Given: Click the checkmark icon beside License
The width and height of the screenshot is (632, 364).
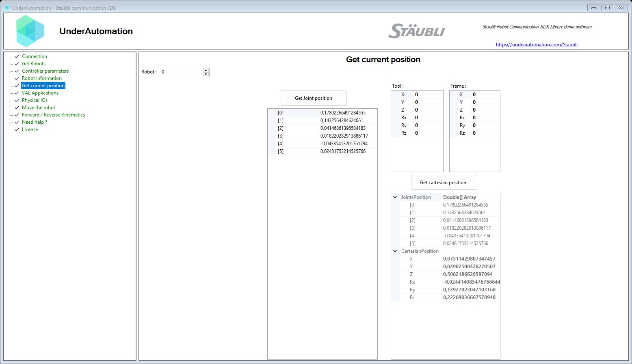Looking at the screenshot, I should 16,129.
